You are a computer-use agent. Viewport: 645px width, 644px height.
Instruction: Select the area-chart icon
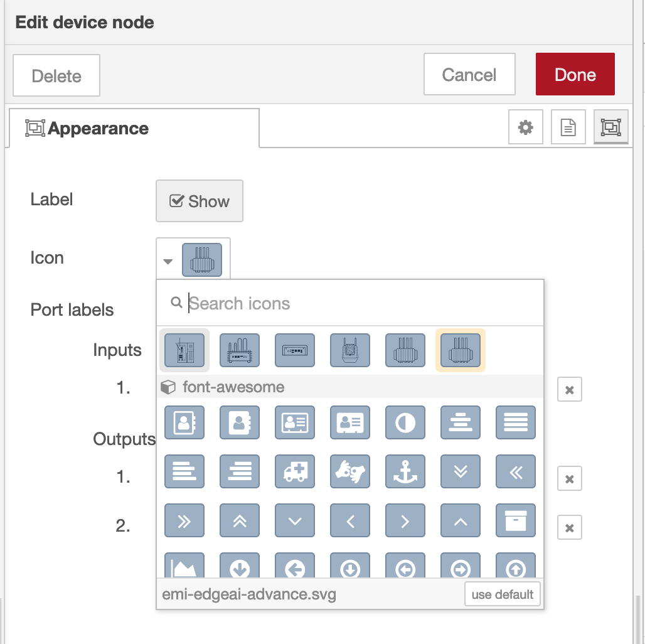pos(184,567)
